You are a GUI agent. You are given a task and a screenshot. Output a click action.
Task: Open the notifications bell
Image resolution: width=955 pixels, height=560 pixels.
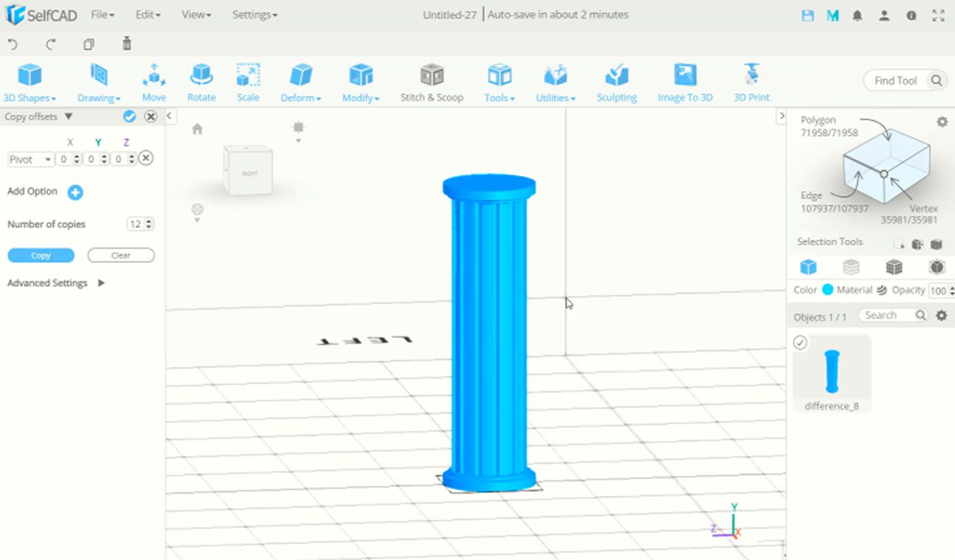(856, 14)
